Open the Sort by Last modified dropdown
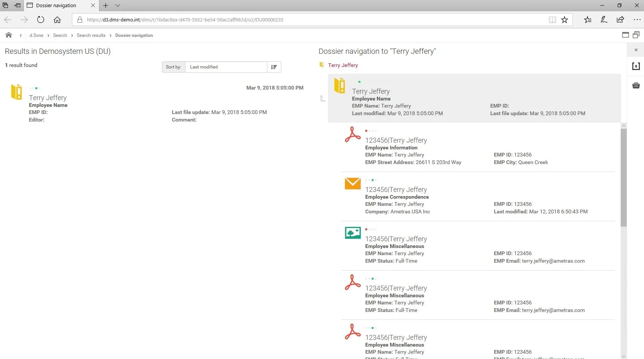Image resolution: width=644 pixels, height=359 pixels. pos(226,67)
